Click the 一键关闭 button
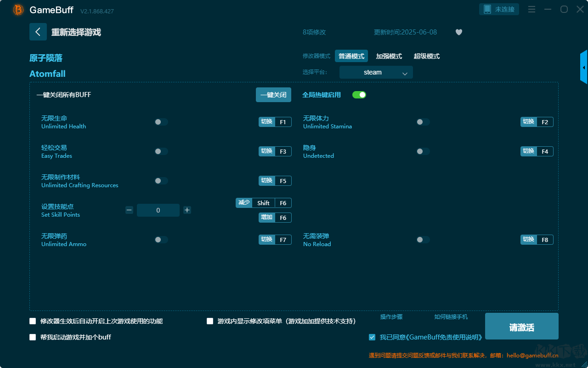 (273, 95)
